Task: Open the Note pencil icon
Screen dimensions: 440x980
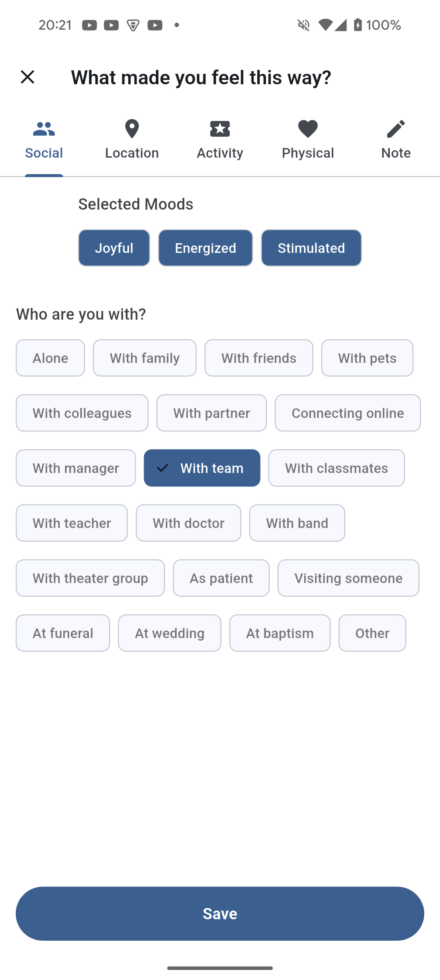Action: tap(396, 129)
